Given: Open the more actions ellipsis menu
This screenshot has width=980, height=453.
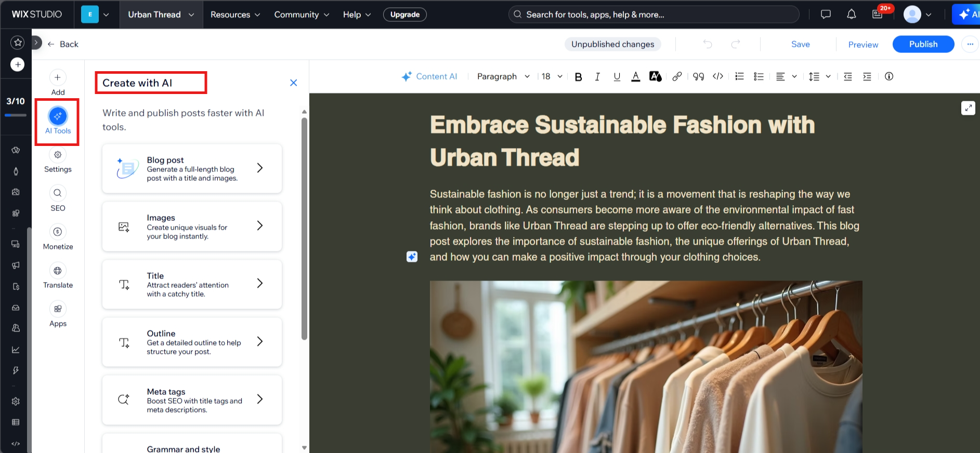Looking at the screenshot, I should click(970, 44).
